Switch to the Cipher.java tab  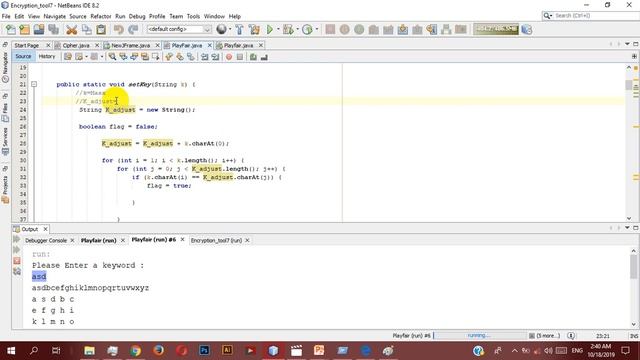76,45
